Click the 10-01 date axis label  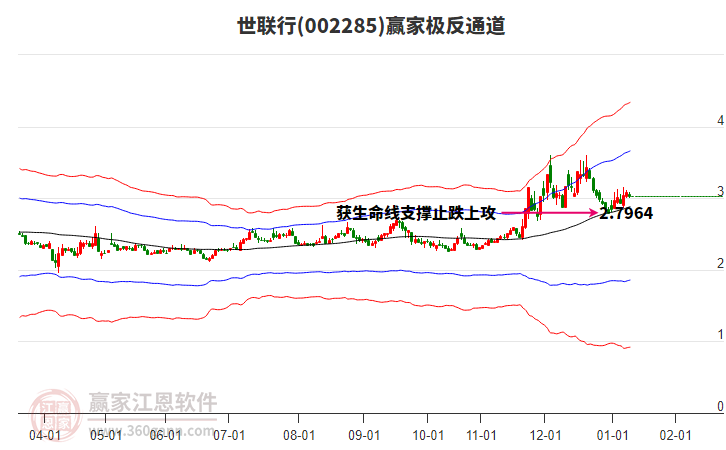[x=427, y=436]
